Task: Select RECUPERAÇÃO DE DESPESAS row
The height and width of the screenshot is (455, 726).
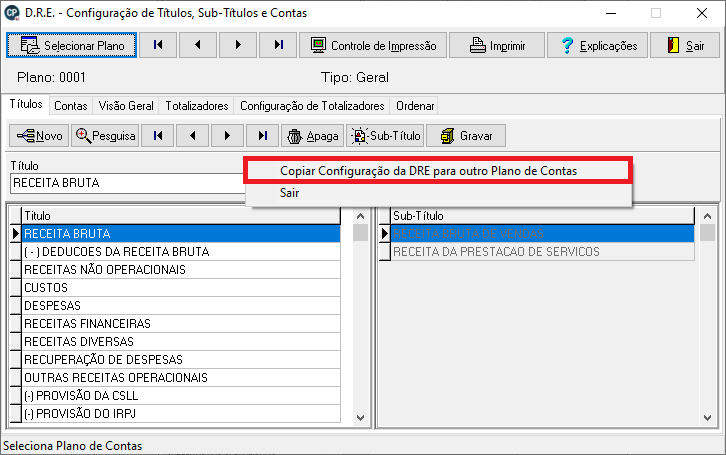Action: 181,360
